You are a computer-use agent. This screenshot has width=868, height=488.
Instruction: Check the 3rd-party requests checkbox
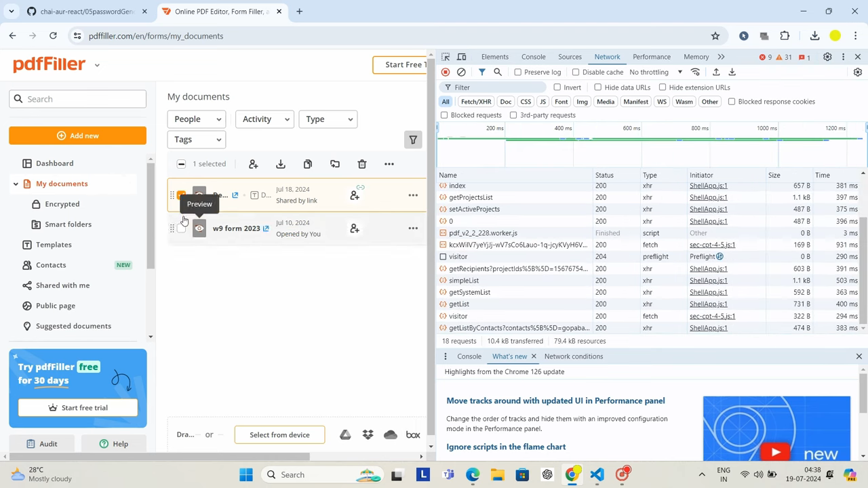pyautogui.click(x=513, y=115)
